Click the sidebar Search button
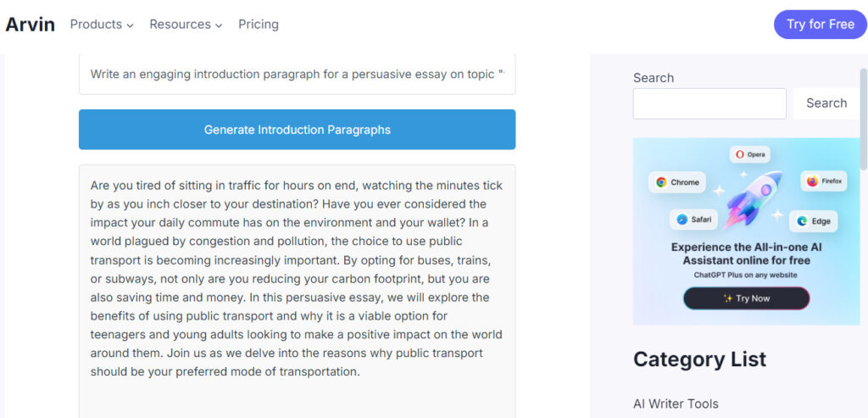868x418 pixels. [826, 103]
